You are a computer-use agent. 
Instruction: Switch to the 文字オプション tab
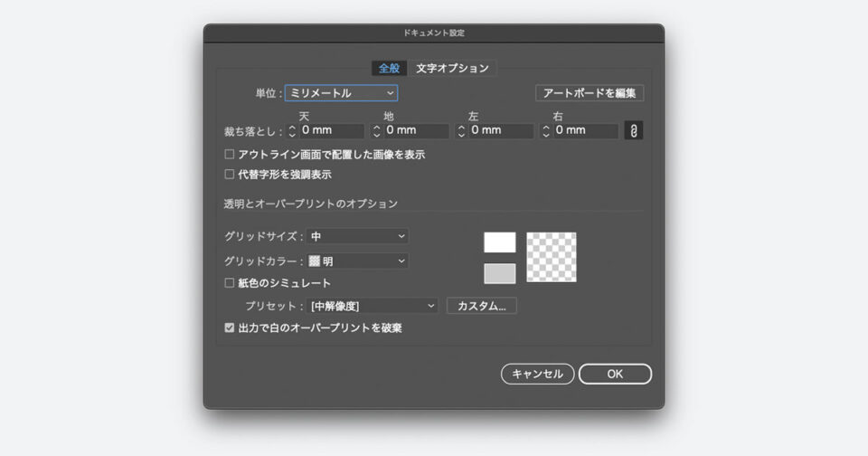(452, 69)
